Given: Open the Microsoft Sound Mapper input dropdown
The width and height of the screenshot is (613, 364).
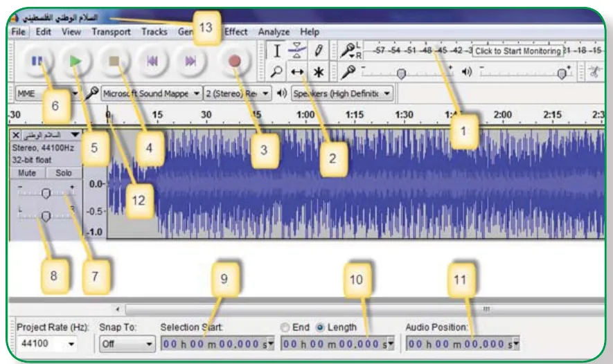Looking at the screenshot, I should (x=151, y=93).
